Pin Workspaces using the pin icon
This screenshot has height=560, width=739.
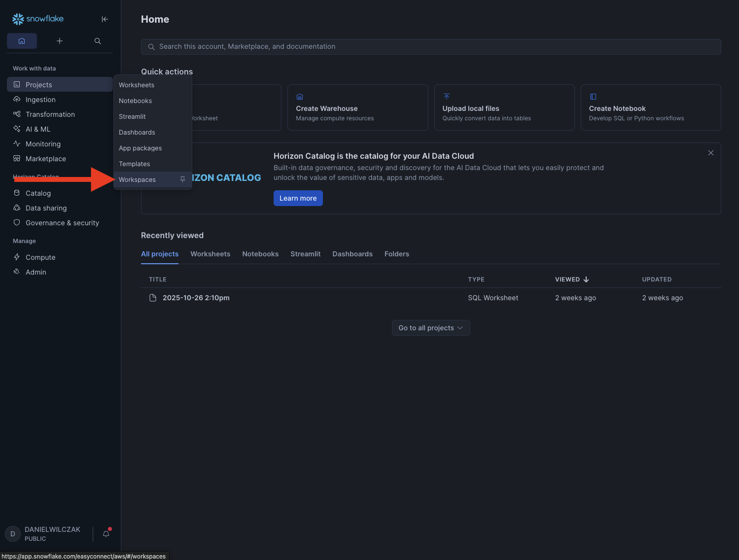click(x=182, y=179)
